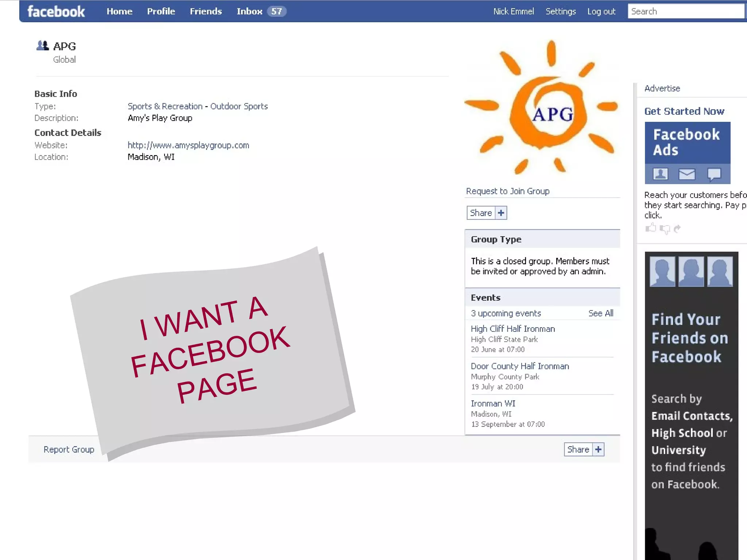Open Nick Emmel account link
Image resolution: width=747 pixels, height=560 pixels.
coord(514,12)
